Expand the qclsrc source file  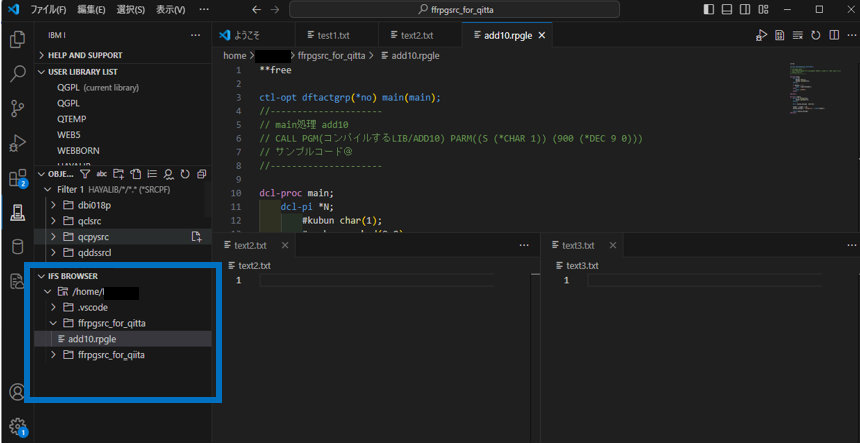(54, 221)
